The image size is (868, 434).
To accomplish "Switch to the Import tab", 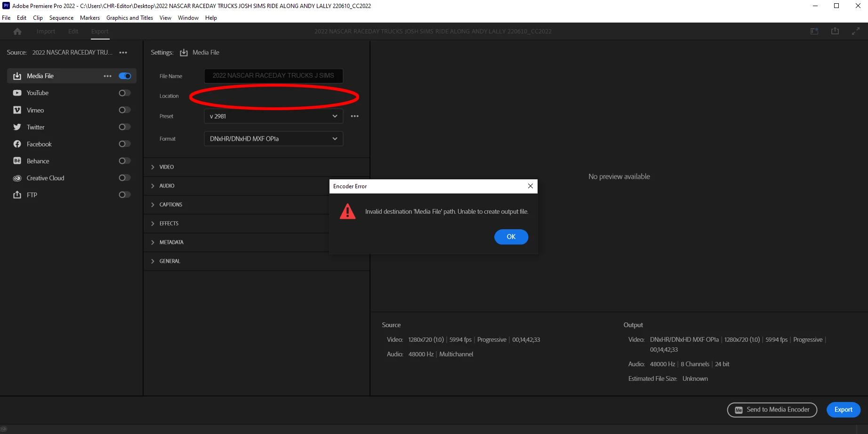I will tap(46, 31).
